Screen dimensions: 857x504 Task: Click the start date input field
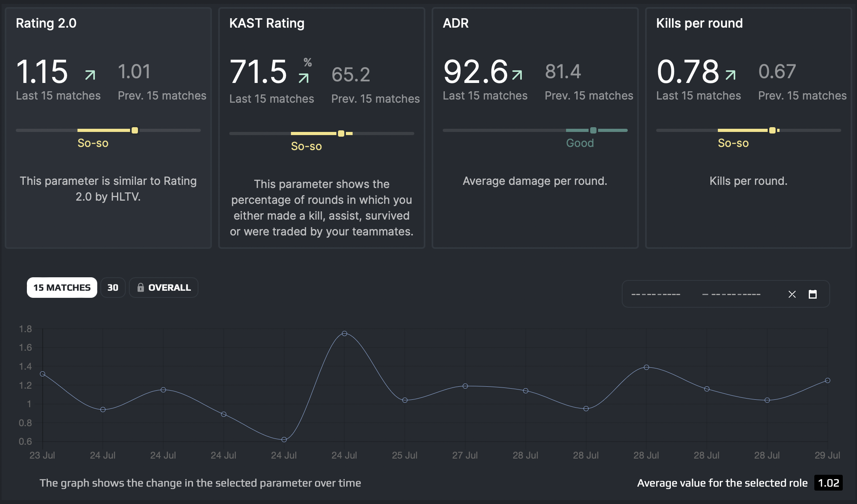(656, 294)
